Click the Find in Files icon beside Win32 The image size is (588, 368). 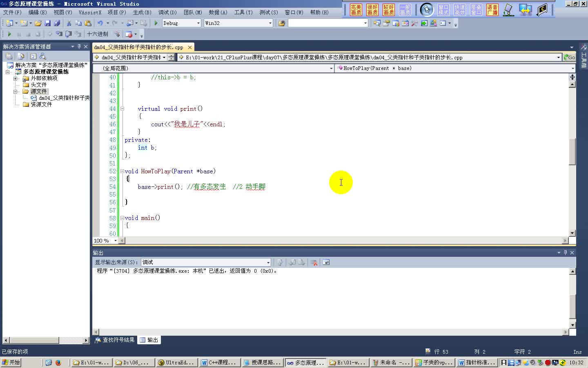(281, 23)
